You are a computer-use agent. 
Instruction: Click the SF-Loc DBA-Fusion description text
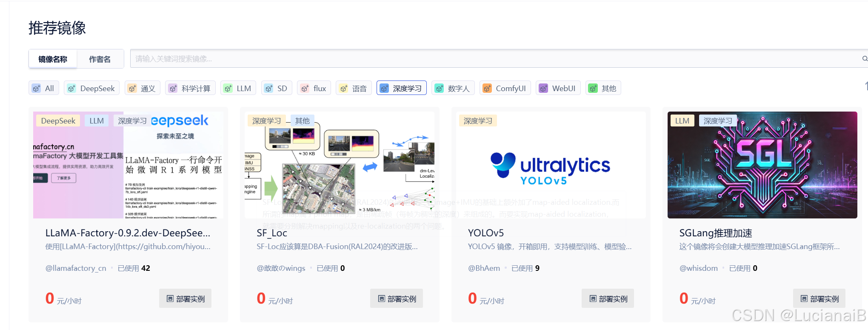pos(337,247)
